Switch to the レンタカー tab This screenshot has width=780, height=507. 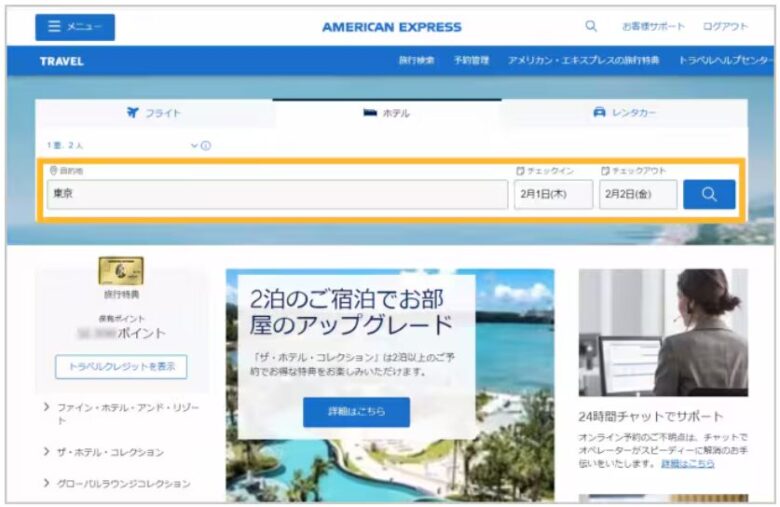point(624,113)
